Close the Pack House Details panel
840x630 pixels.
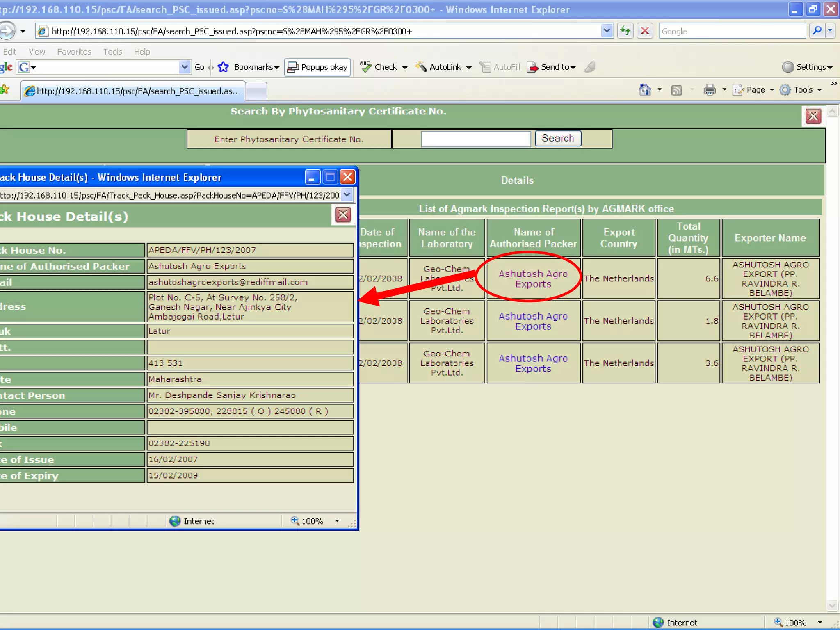[x=343, y=215]
